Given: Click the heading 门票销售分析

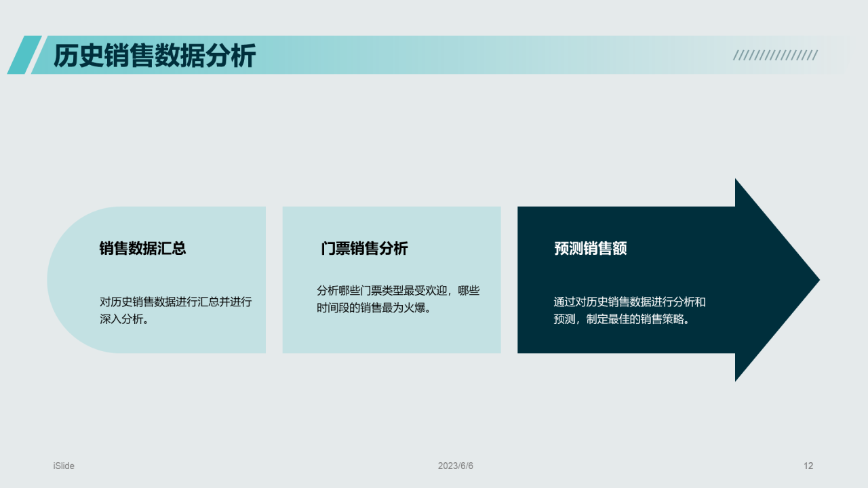Looking at the screenshot, I should (x=364, y=249).
